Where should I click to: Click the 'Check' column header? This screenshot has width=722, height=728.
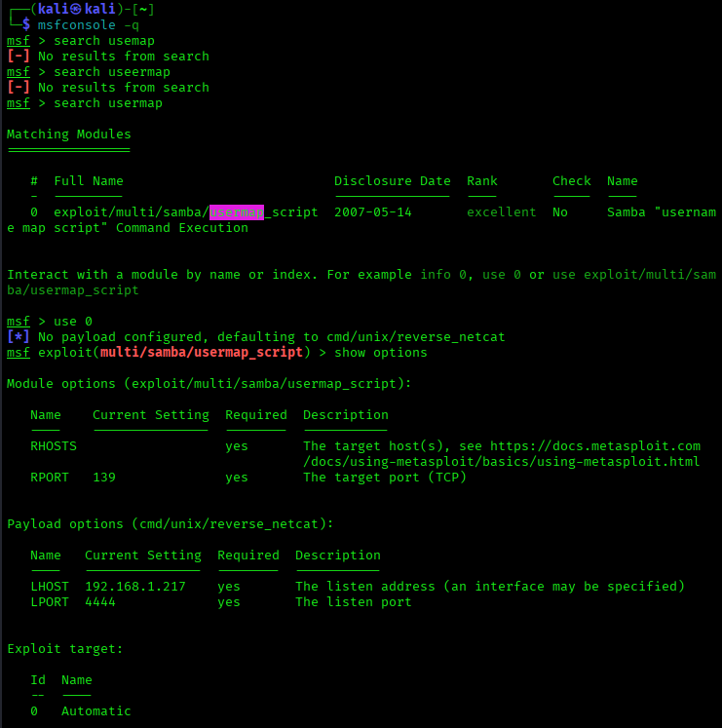(x=572, y=181)
